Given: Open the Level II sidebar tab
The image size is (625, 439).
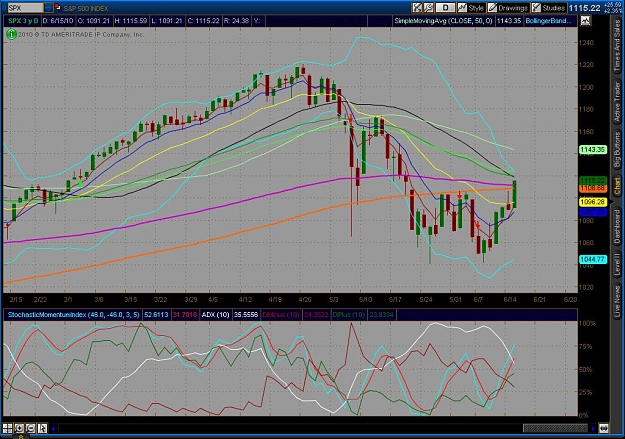Looking at the screenshot, I should click(617, 264).
